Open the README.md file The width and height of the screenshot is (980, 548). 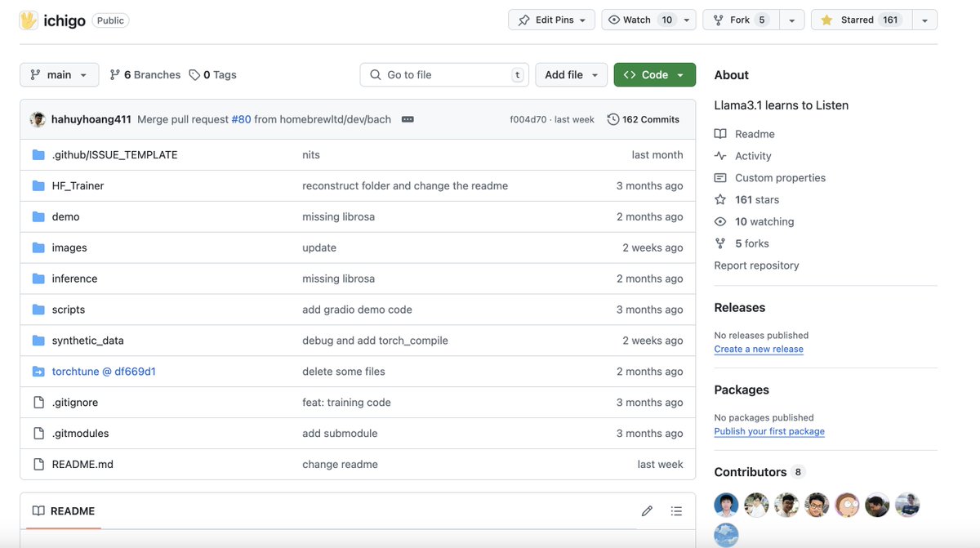(x=82, y=465)
